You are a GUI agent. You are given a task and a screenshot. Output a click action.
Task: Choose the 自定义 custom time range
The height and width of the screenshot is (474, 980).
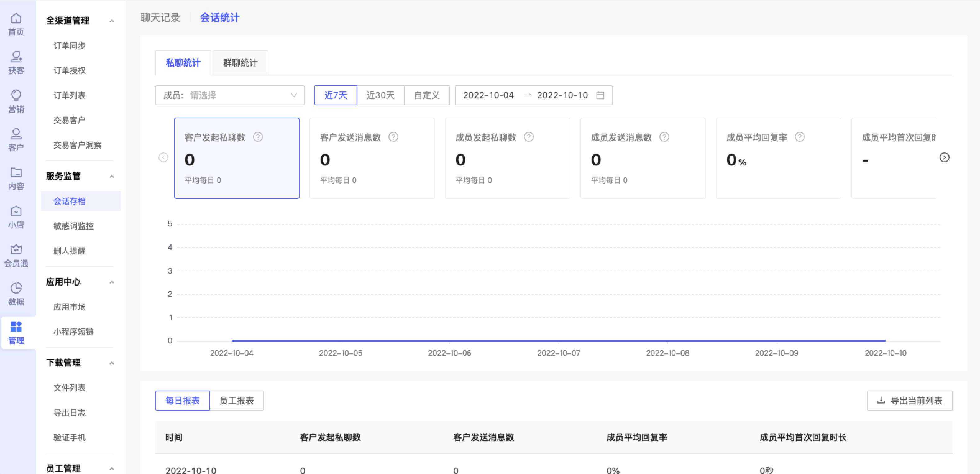coord(427,95)
